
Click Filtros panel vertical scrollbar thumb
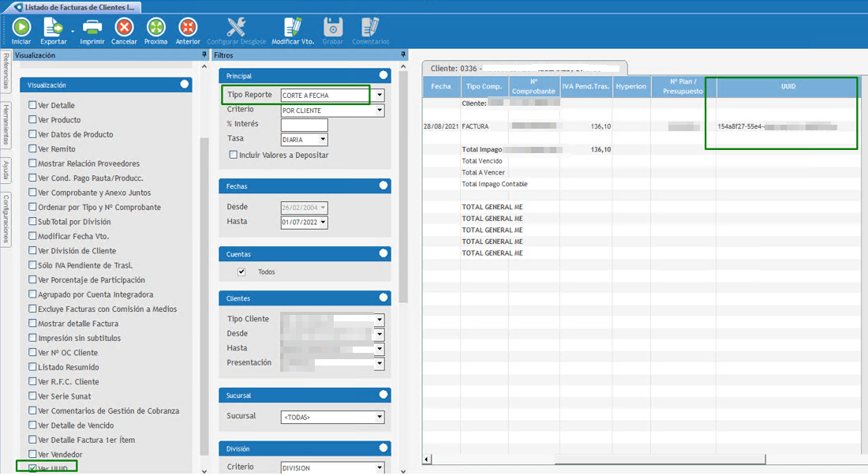[403, 187]
